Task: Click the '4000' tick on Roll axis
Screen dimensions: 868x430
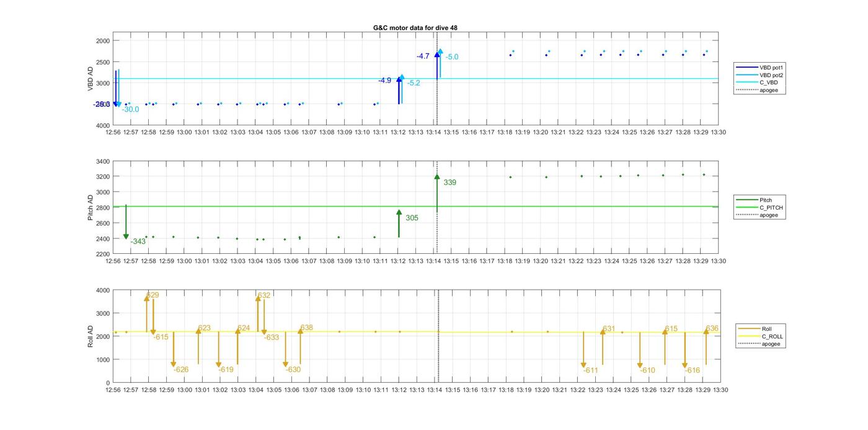Action: 104,290
